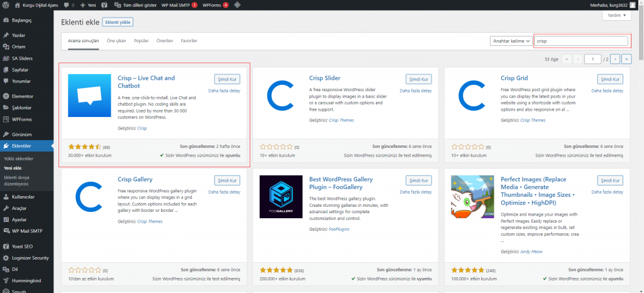Screen dimensions: 644x293
Task: Switch to the Popüler tab
Action: tap(142, 41)
